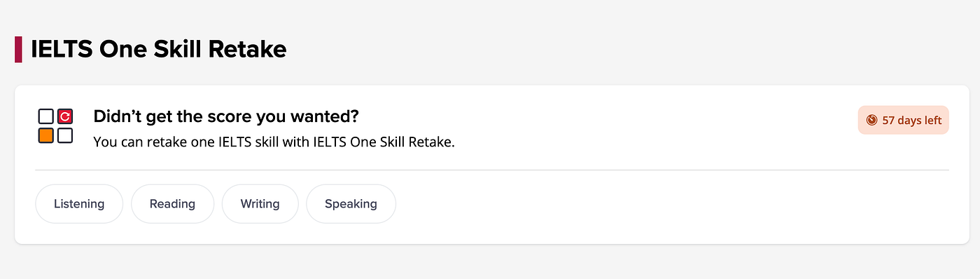Click the empty top-left square of grid icon
980x279 pixels.
point(46,116)
